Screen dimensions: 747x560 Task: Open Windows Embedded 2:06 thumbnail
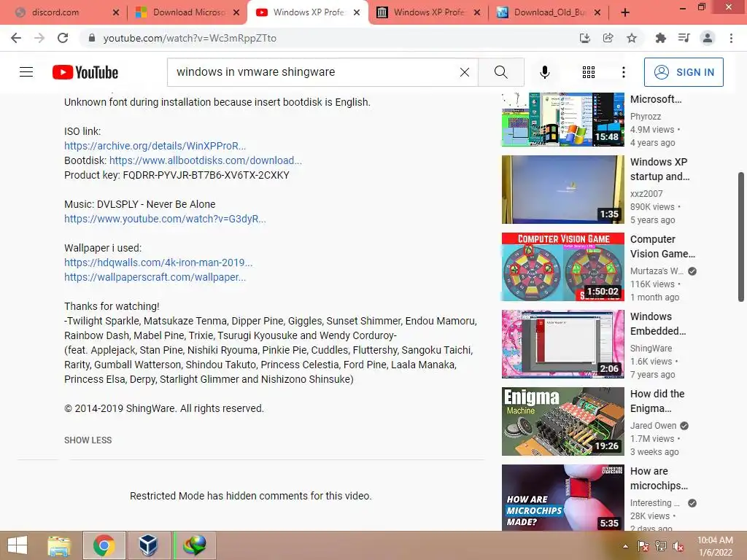click(x=562, y=344)
